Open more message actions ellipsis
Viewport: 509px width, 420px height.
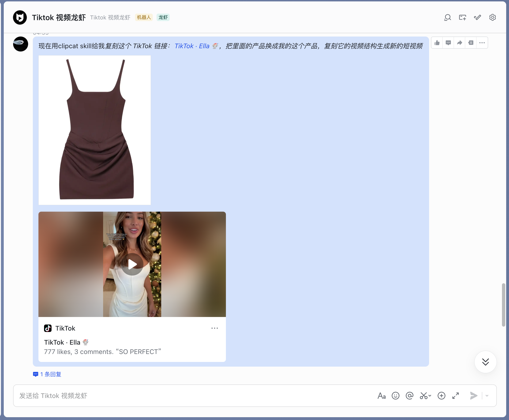click(482, 43)
